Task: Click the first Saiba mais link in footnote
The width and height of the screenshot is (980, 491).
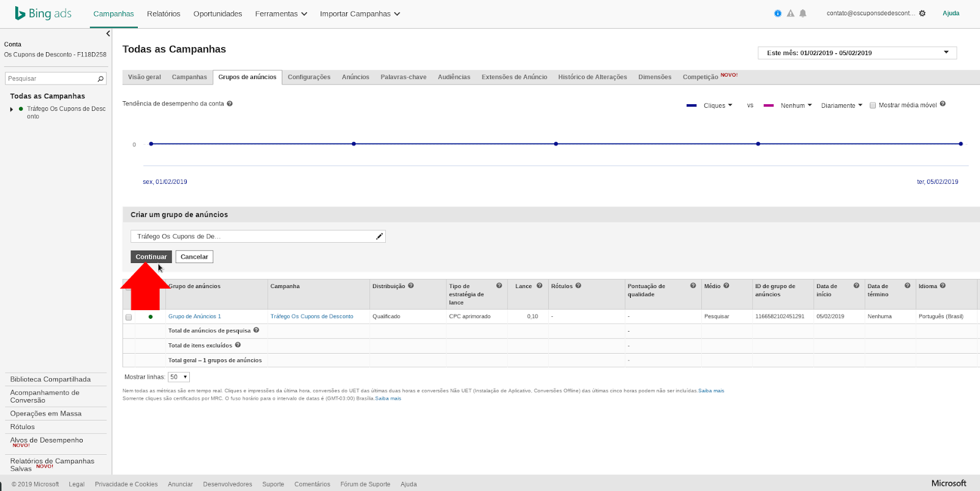Action: pyautogui.click(x=711, y=390)
